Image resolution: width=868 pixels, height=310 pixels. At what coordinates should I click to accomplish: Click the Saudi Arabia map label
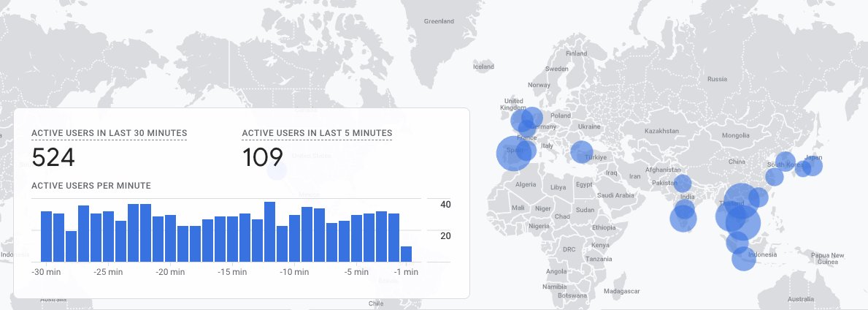(x=615, y=196)
